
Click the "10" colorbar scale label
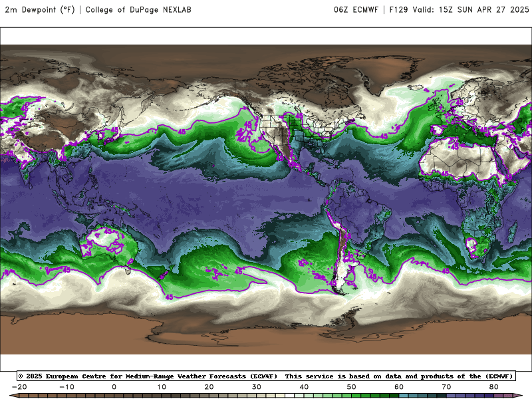click(162, 387)
